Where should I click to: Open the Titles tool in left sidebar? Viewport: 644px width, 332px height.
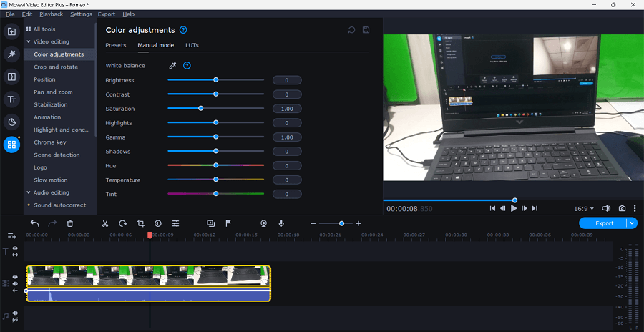click(x=11, y=99)
